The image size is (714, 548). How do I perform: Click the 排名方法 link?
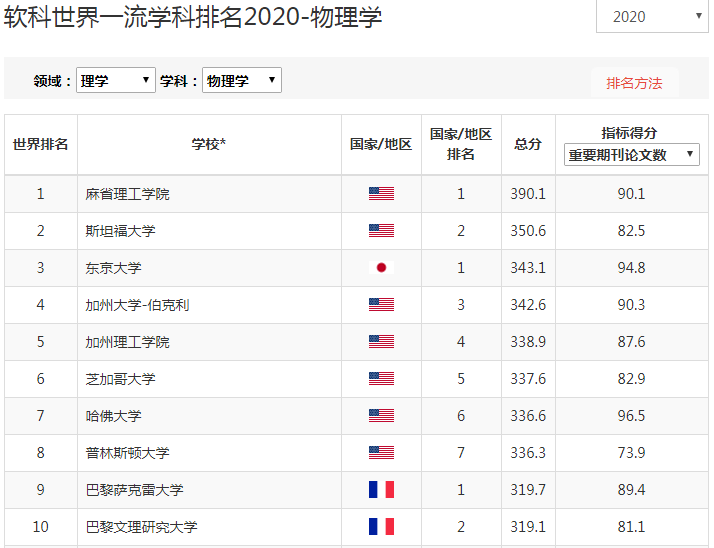click(634, 83)
